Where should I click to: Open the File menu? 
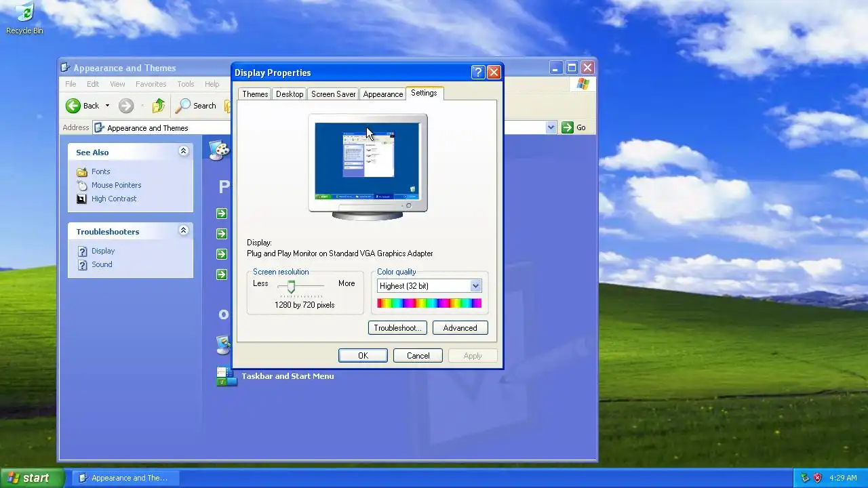71,84
